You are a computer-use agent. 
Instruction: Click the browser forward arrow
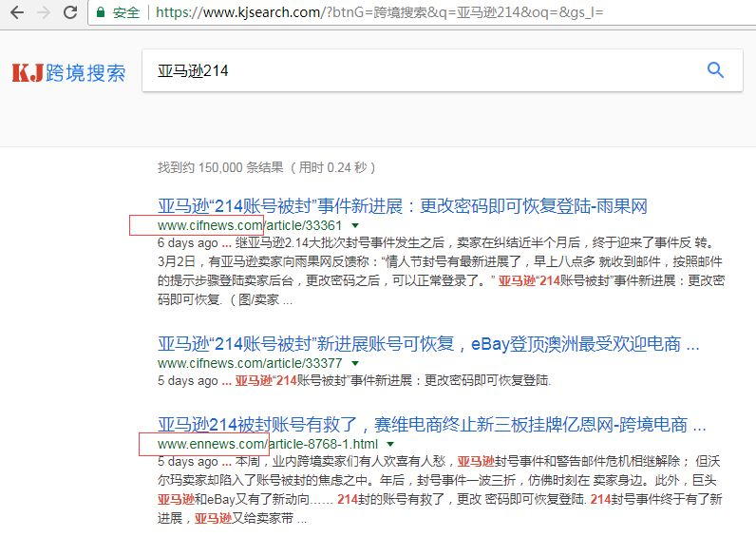(x=44, y=12)
